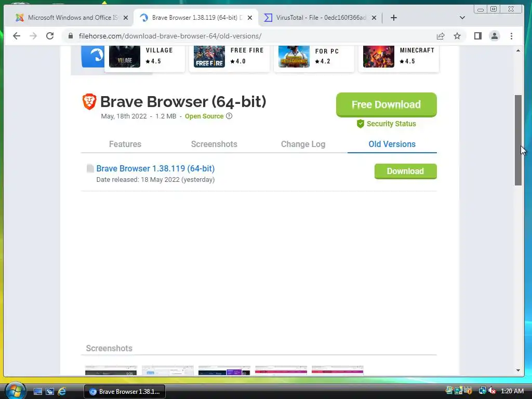Launch Internet Explorer from quick launch
532x399 pixels.
point(62,392)
